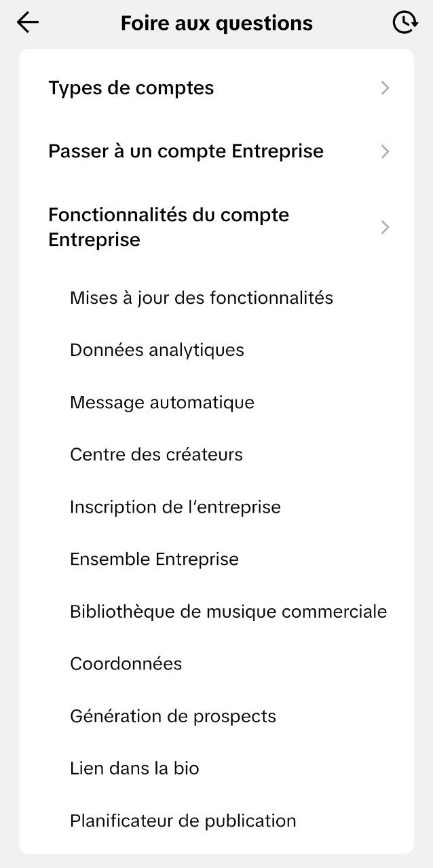Expand the Passer à un compte Entreprise chevron
Screen dimensions: 433x868
(x=385, y=151)
